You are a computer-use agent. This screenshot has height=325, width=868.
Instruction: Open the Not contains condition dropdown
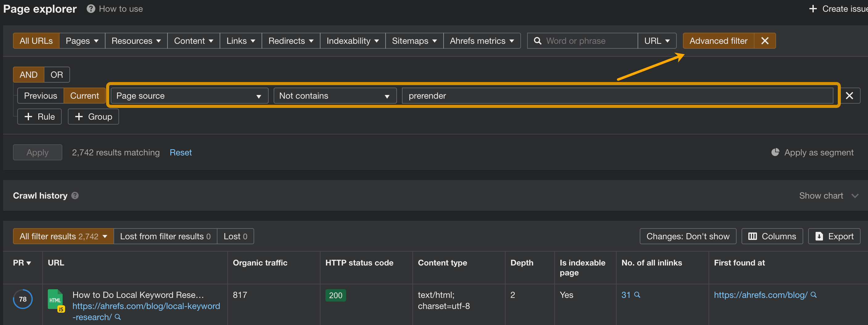click(335, 95)
